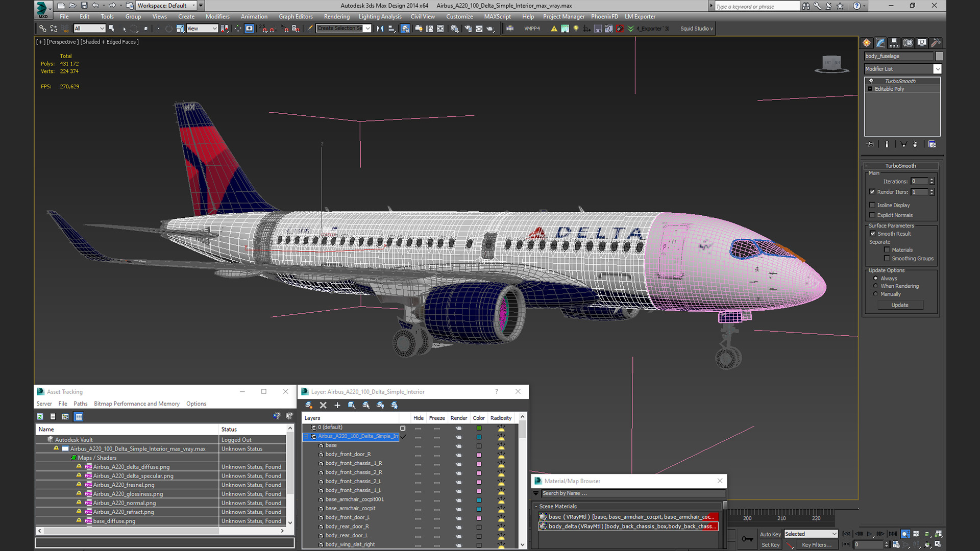Open the Motion command panel tab
The height and width of the screenshot is (551, 980).
click(908, 43)
